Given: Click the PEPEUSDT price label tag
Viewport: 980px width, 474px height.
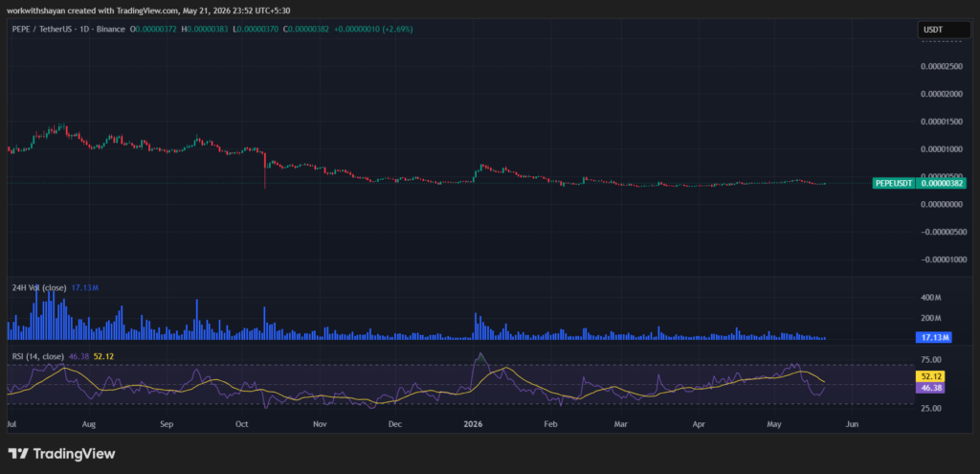Looking at the screenshot, I should [x=893, y=183].
